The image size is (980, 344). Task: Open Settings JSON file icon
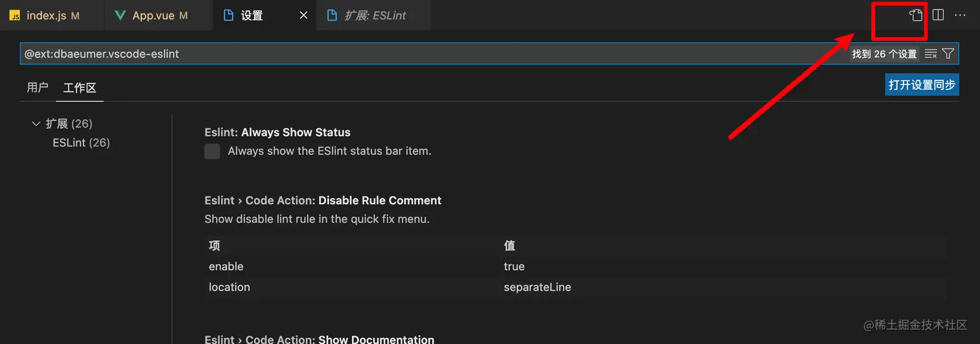915,15
